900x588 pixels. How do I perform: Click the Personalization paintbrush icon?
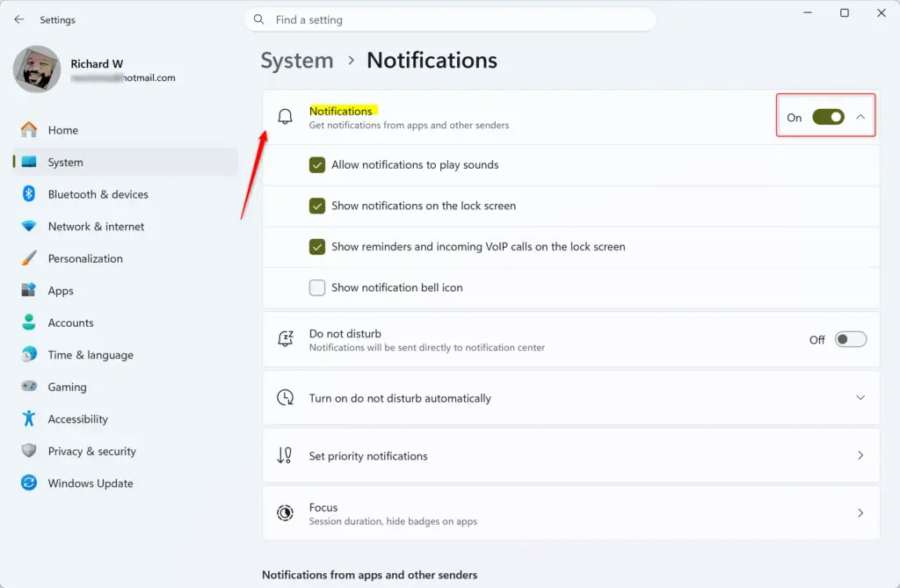(29, 258)
